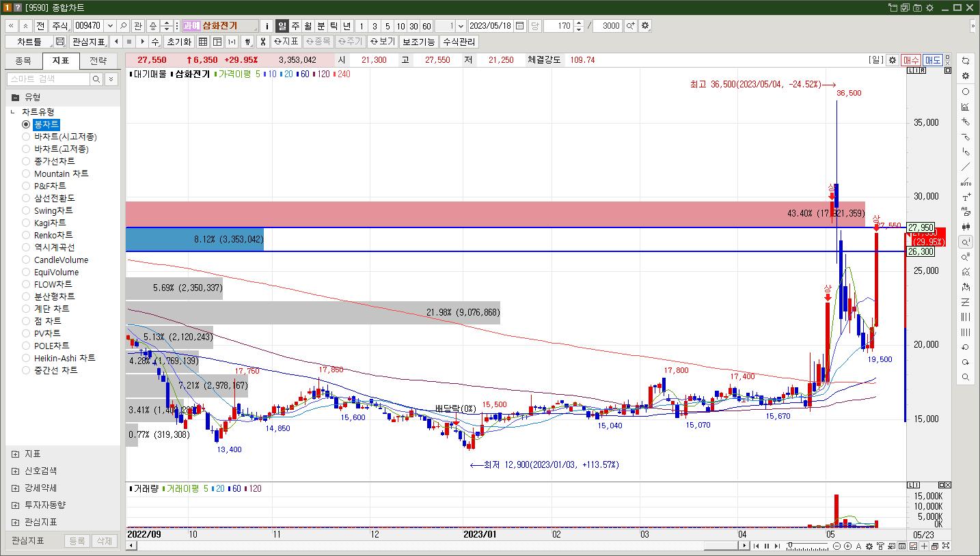The image size is (980, 556).
Task: Select the circle drawing tool in right toolbar
Action: tap(966, 92)
